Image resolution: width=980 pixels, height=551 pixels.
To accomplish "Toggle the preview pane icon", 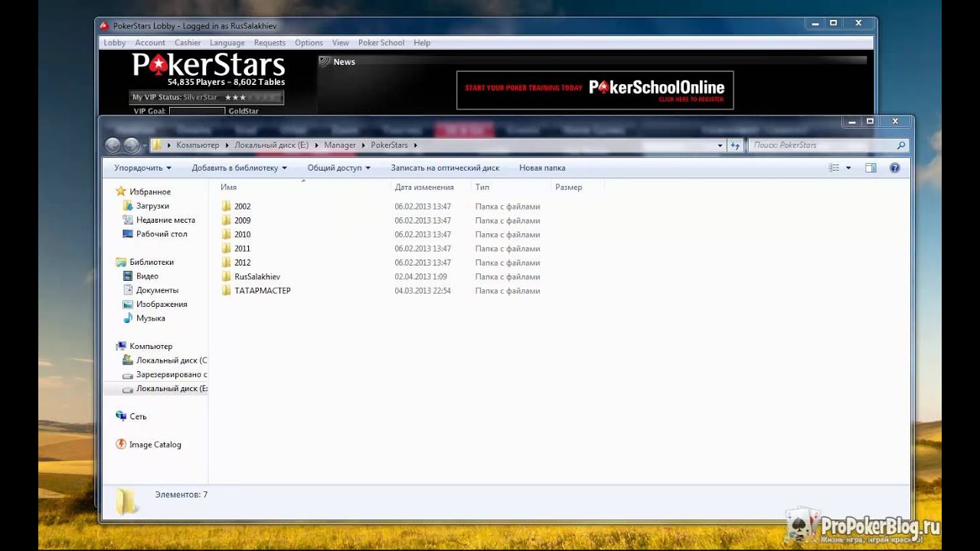I will coord(871,168).
